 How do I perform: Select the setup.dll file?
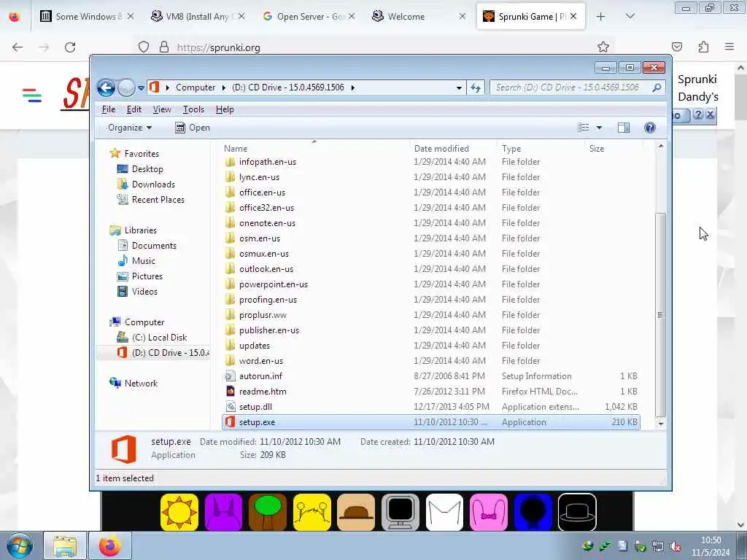pos(430,407)
